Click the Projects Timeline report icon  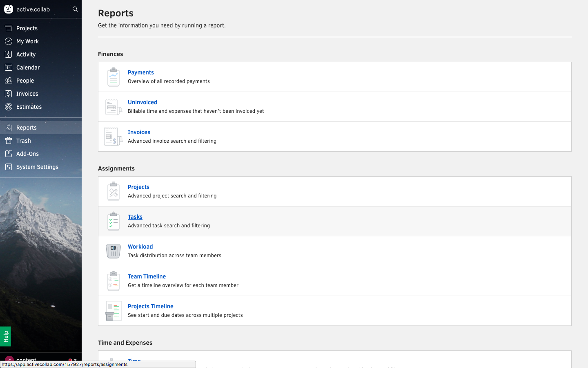113,311
